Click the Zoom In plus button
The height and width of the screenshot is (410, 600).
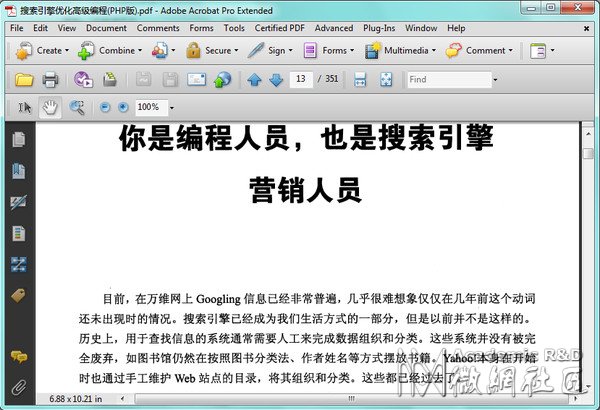tap(123, 108)
